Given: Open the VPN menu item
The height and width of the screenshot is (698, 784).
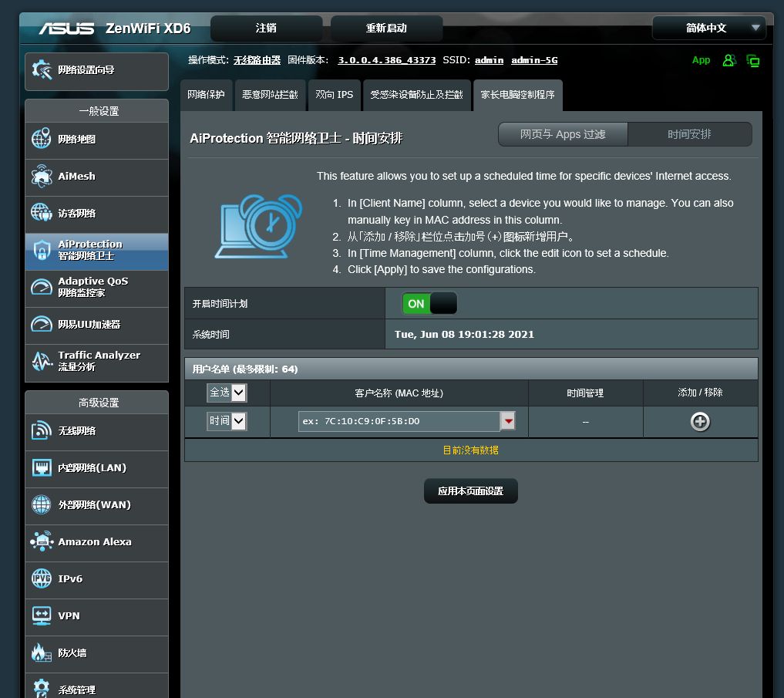Looking at the screenshot, I should (96, 616).
